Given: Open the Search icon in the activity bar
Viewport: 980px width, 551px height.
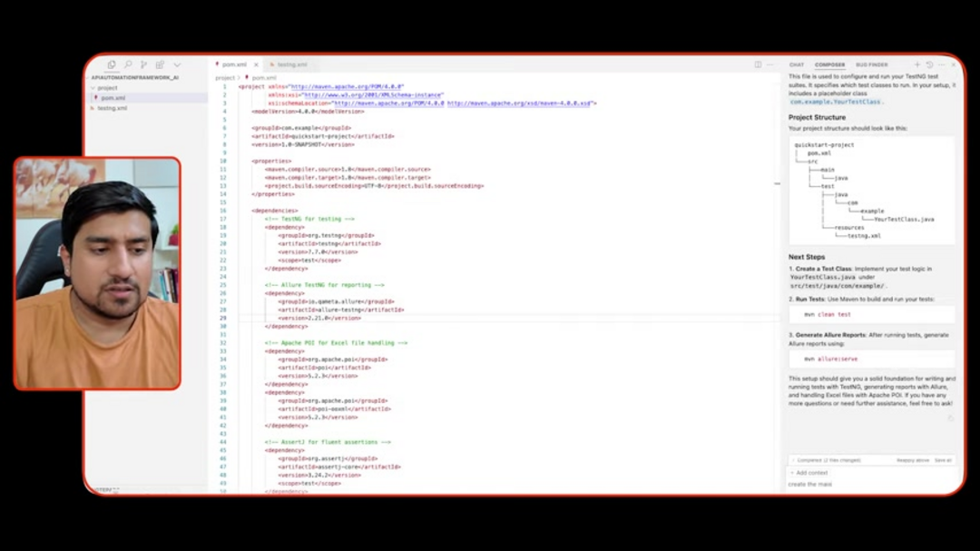Looking at the screenshot, I should click(x=127, y=64).
